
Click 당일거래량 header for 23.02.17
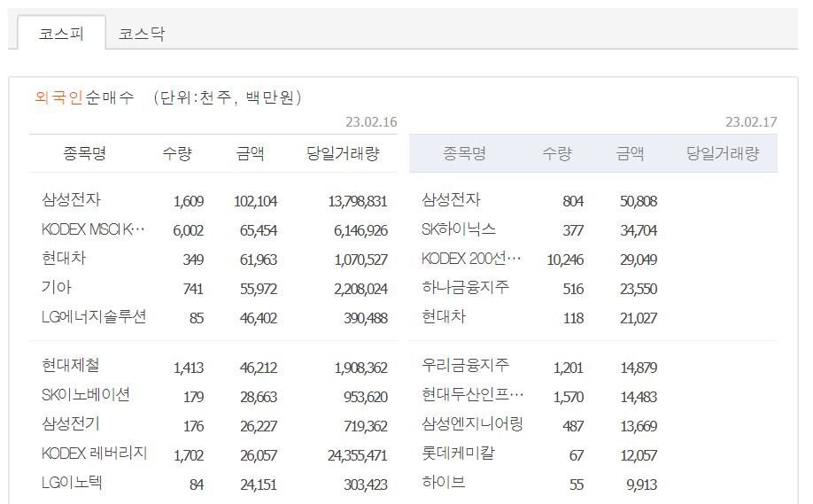(x=723, y=153)
